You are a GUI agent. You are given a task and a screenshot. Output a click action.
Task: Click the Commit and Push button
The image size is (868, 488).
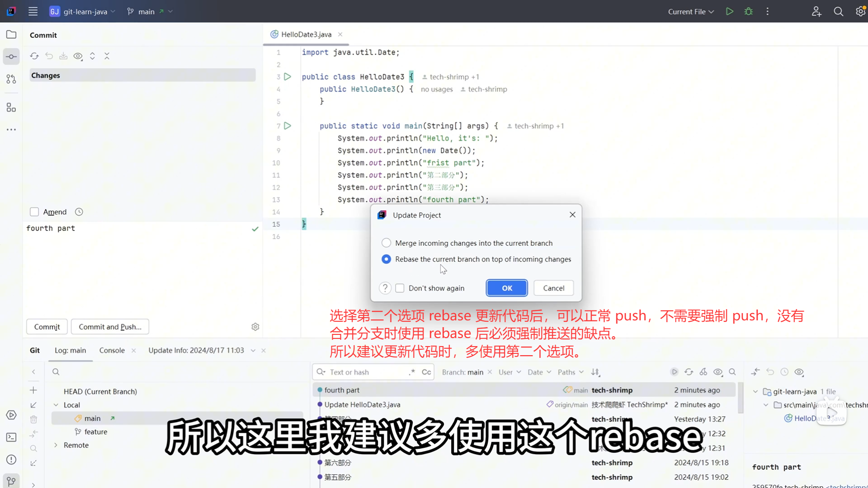(110, 327)
